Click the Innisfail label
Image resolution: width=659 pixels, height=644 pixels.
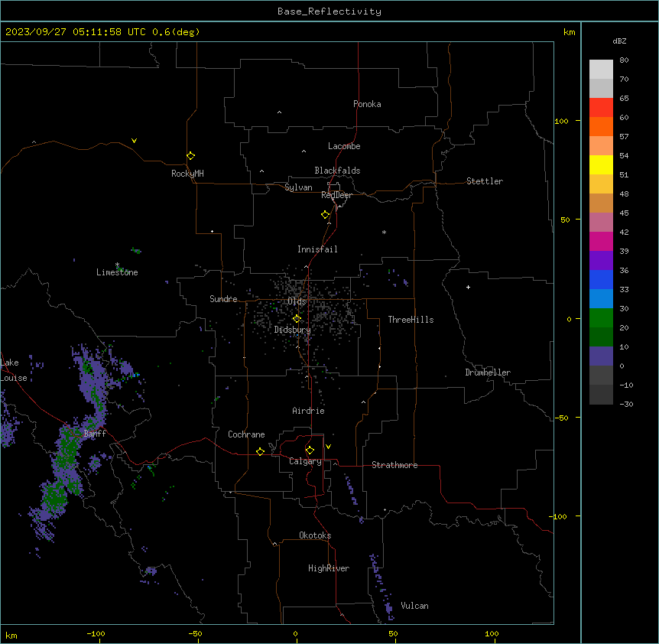[317, 249]
